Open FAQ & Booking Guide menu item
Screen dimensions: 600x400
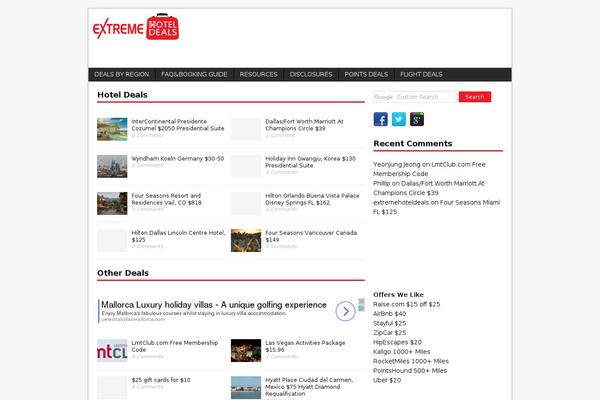194,74
